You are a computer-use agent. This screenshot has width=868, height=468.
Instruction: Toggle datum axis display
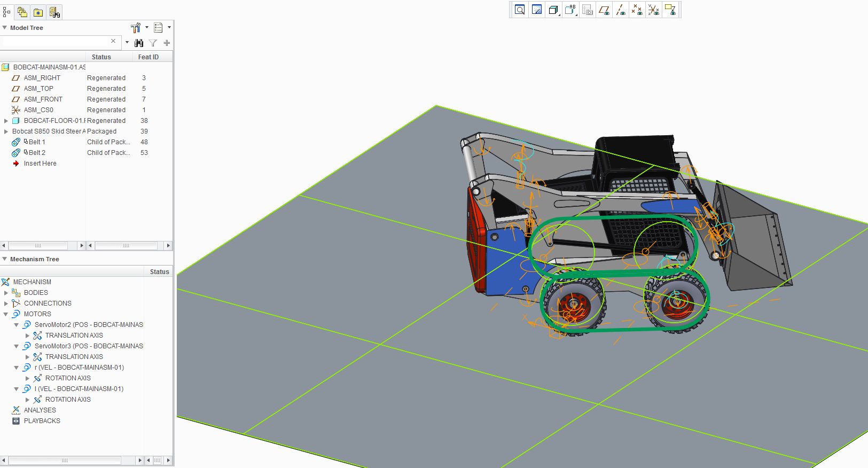coord(621,10)
